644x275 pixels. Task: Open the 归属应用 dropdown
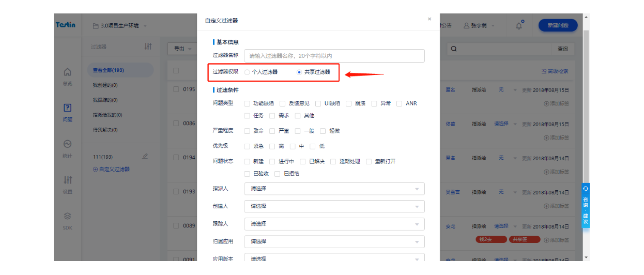[x=334, y=241]
